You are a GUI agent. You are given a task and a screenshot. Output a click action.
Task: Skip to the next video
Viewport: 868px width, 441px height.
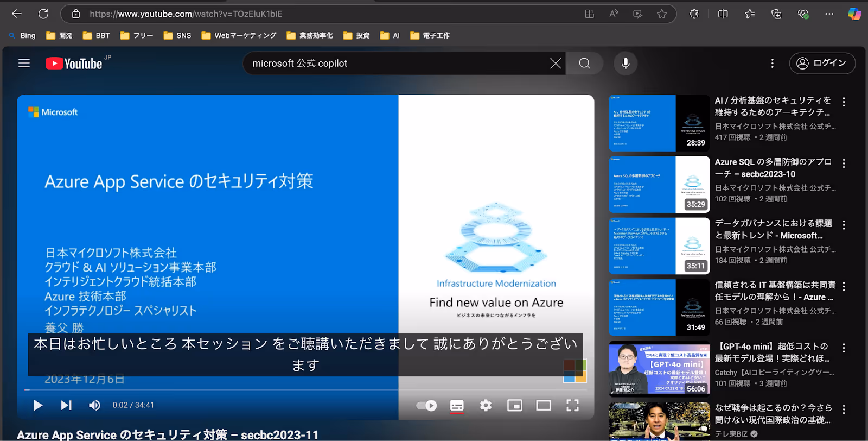coord(66,405)
